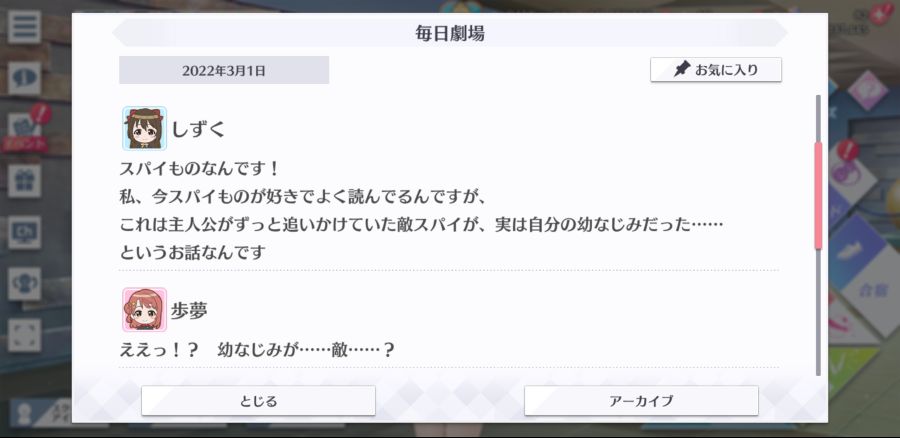Open the gift box present icon
This screenshot has width=900, height=438.
(x=24, y=181)
